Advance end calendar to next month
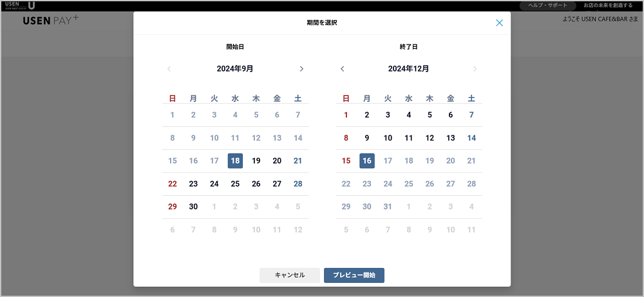 (x=475, y=69)
